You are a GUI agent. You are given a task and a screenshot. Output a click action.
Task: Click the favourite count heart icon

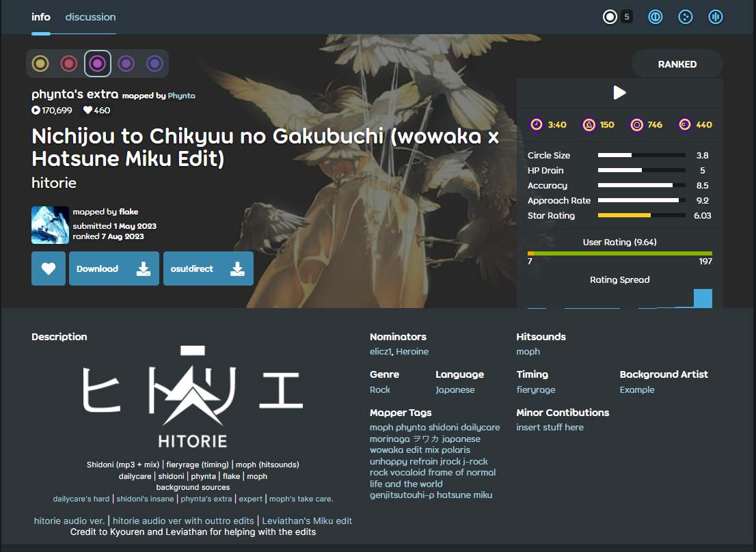[x=87, y=110]
